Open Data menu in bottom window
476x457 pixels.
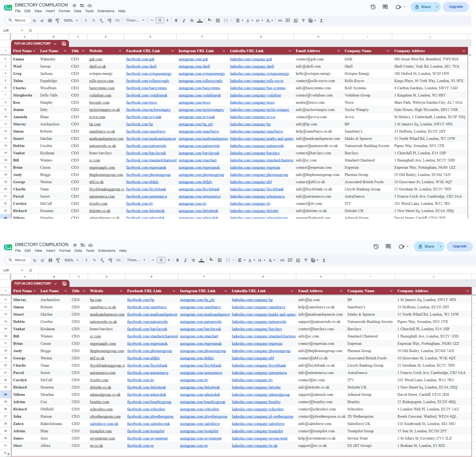(x=78, y=251)
